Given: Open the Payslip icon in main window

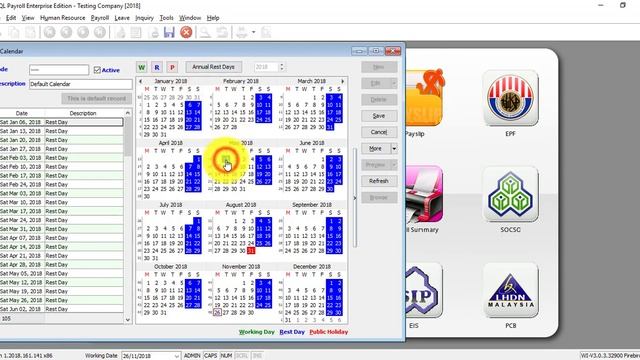Looking at the screenshot, I should point(424,98).
